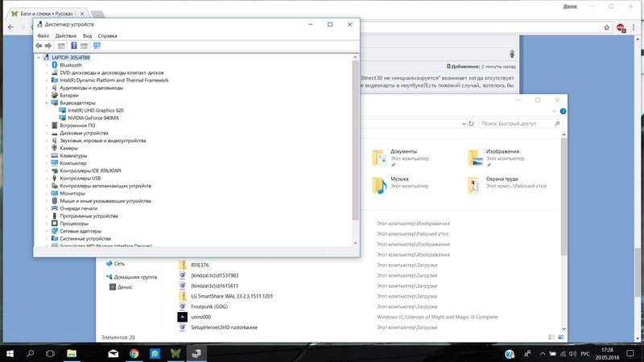Click the Explorer blue help icon

coord(563,111)
